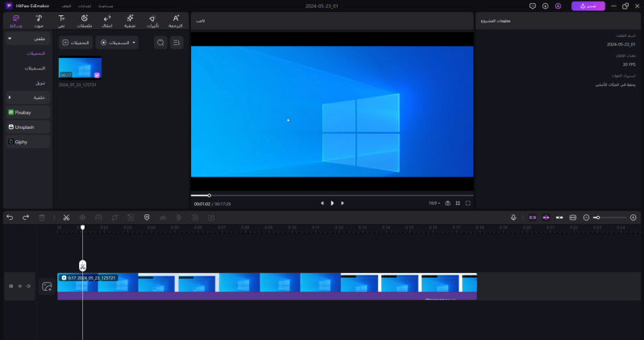Toggle the track visibility eye icon
The width and height of the screenshot is (644, 340).
[x=19, y=286]
